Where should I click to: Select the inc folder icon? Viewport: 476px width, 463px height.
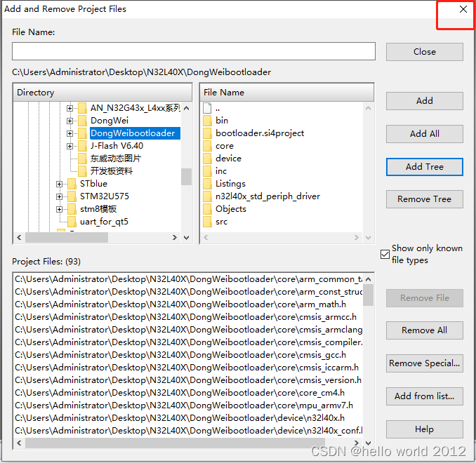coord(207,171)
